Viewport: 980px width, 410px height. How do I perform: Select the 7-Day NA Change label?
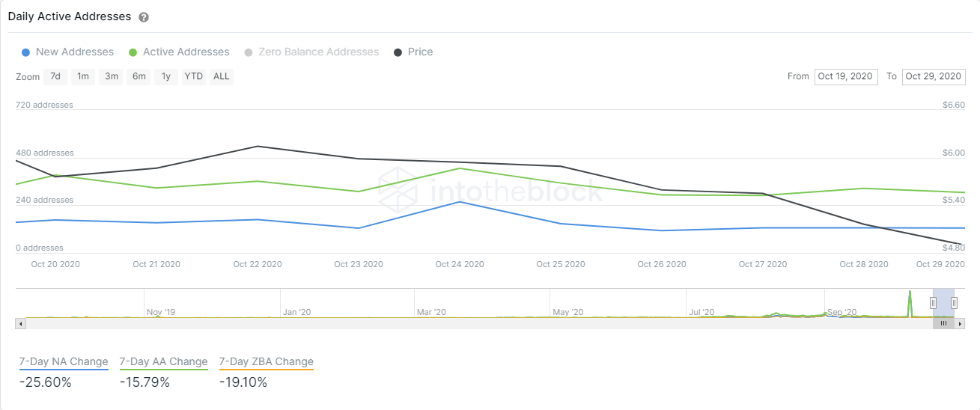coord(64,362)
